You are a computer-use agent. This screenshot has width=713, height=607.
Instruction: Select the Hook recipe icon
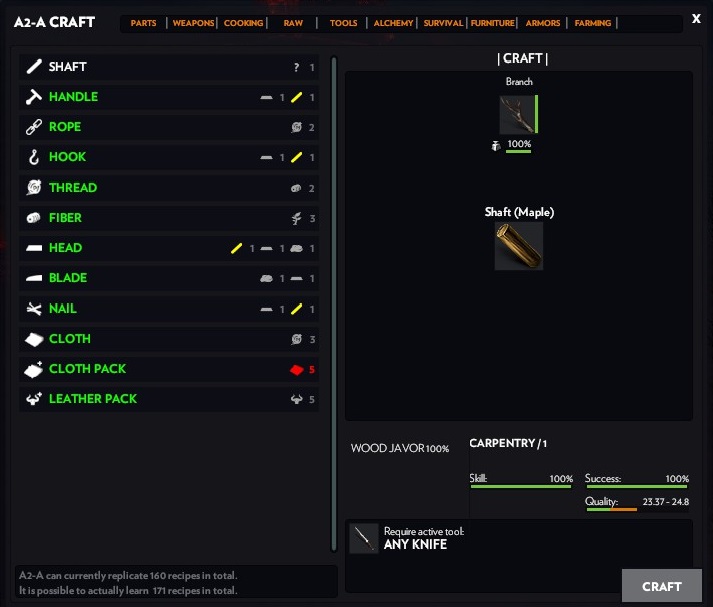[x=34, y=157]
